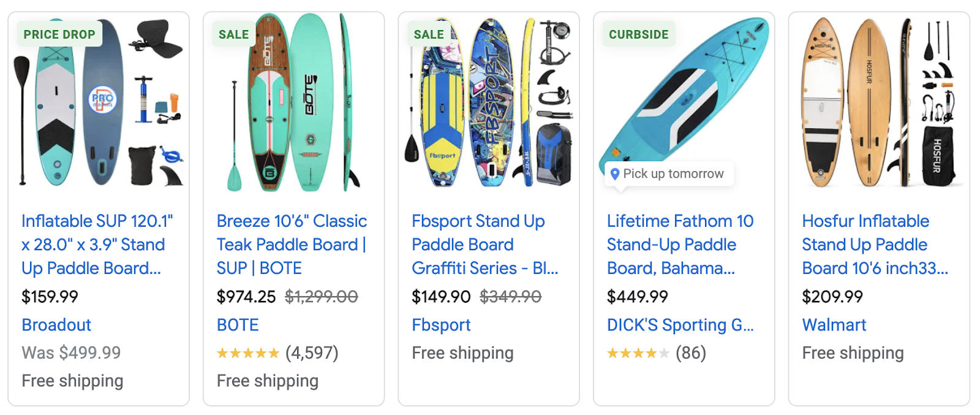The height and width of the screenshot is (415, 980).
Task: Open DICK'S Sporting Goods store link
Action: (x=680, y=325)
